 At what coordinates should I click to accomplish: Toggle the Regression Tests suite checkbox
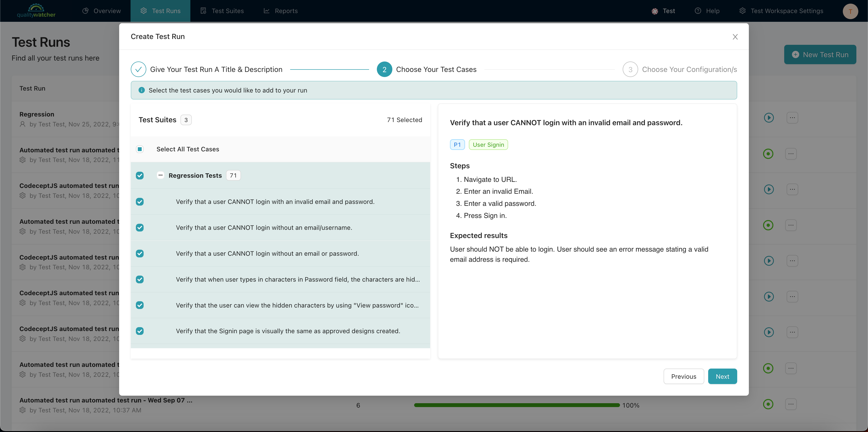(139, 176)
